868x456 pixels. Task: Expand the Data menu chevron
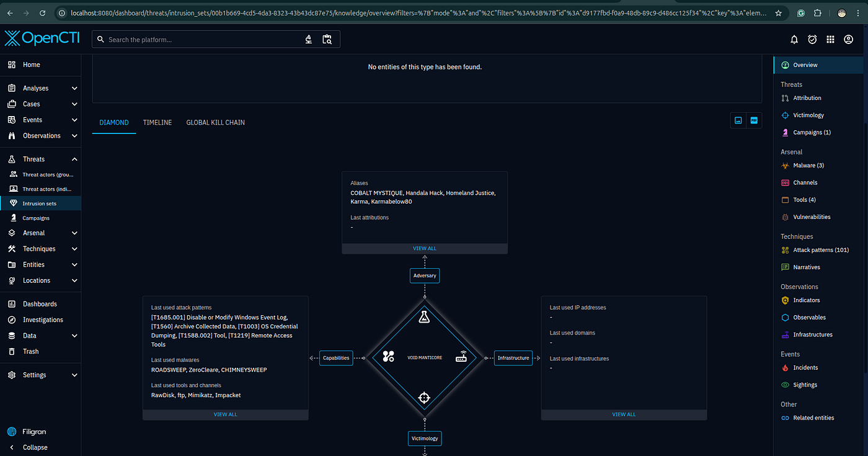(x=74, y=336)
